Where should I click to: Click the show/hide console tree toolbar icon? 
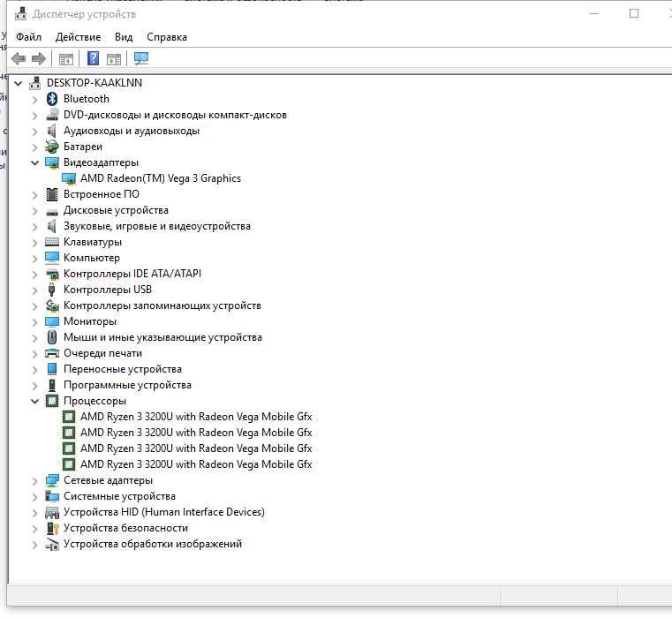pos(66,59)
